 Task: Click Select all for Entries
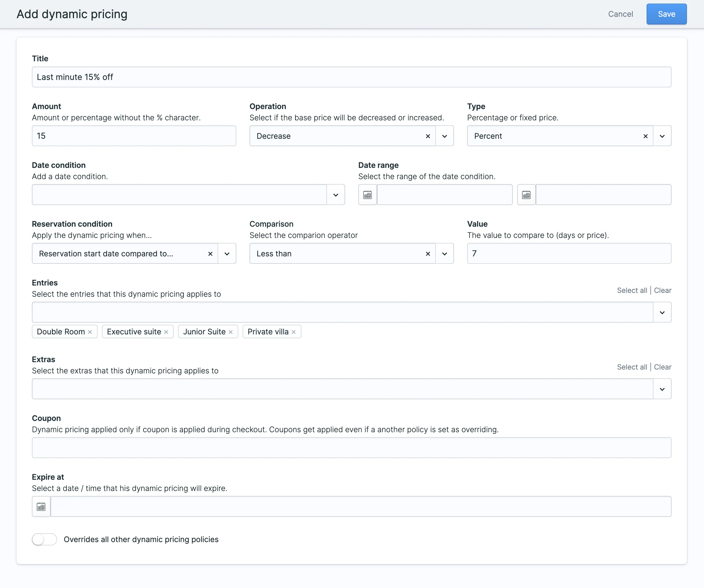pyautogui.click(x=632, y=290)
